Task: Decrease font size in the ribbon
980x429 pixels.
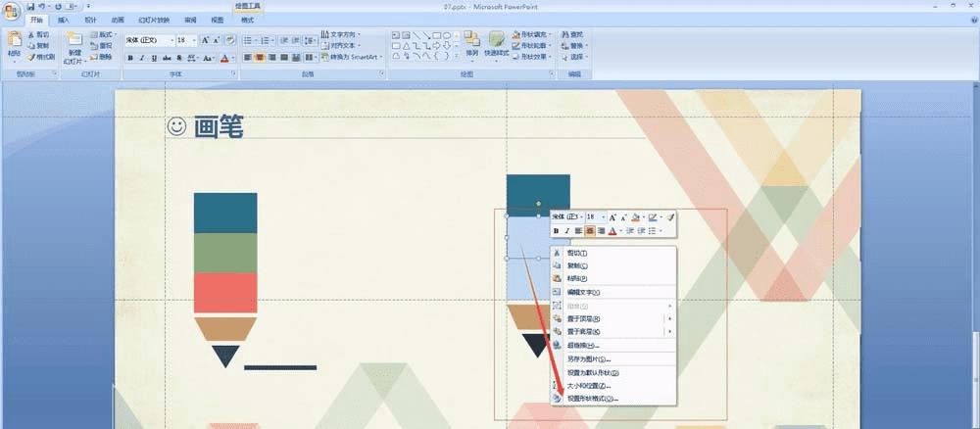Action: tap(217, 40)
